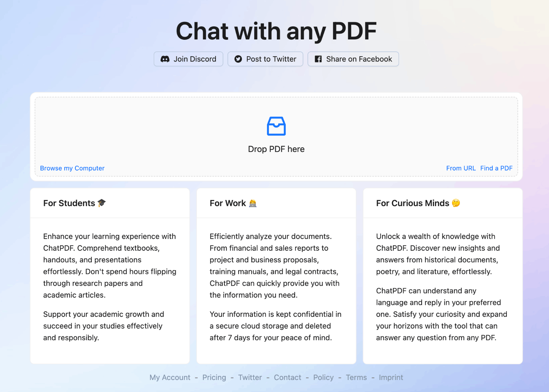Click the Discord logo icon
The width and height of the screenshot is (549, 392).
[165, 59]
